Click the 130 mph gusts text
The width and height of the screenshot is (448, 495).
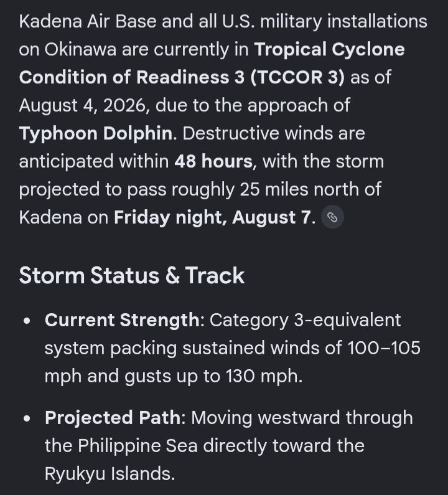264,376
